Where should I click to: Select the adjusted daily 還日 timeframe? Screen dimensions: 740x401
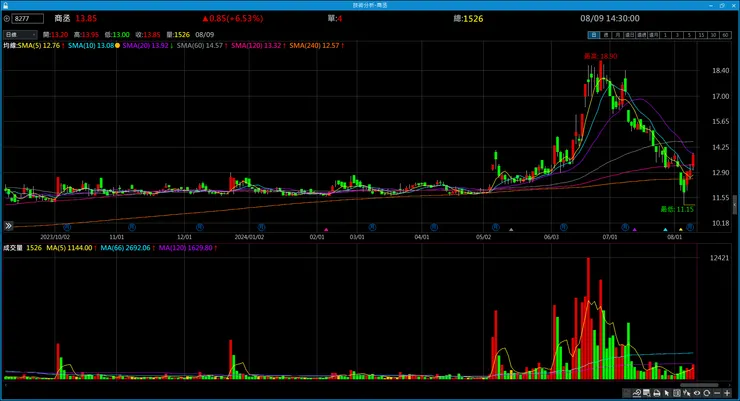(630, 35)
